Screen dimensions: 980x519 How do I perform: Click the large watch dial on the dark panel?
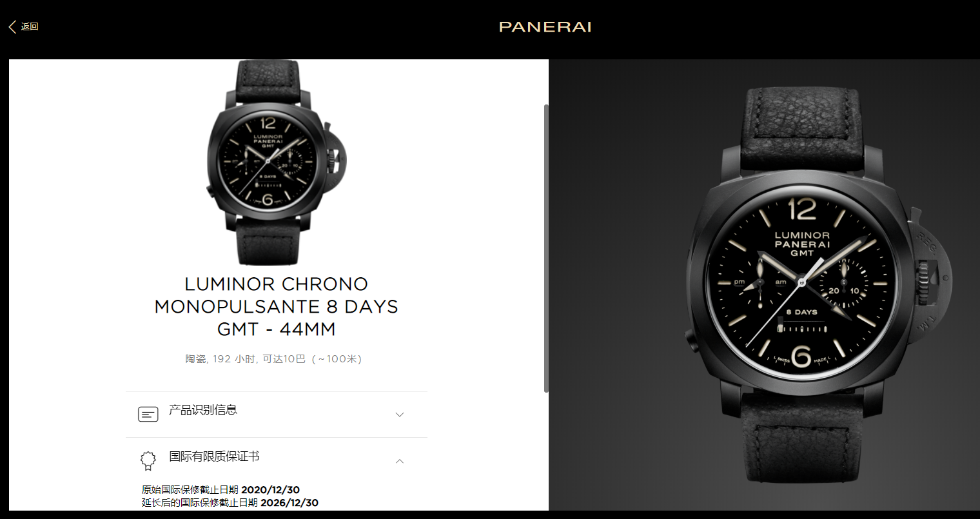point(801,284)
